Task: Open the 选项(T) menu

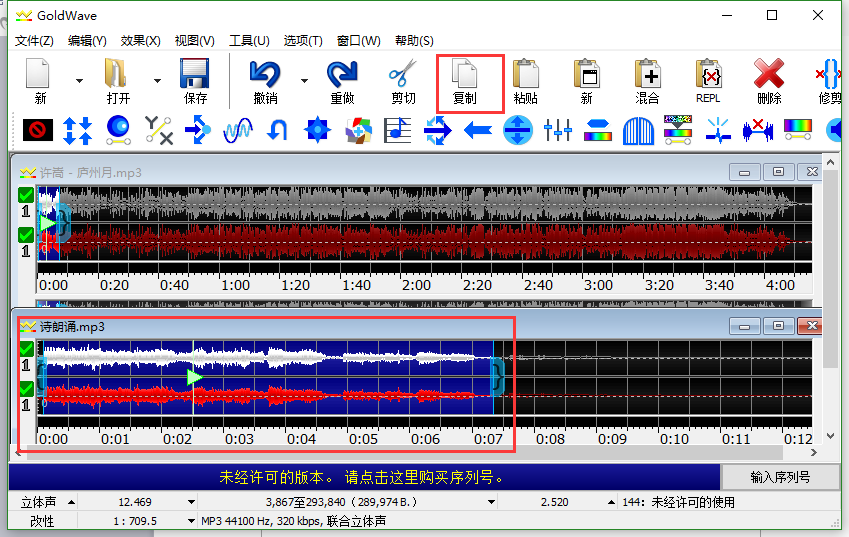Action: (x=303, y=41)
